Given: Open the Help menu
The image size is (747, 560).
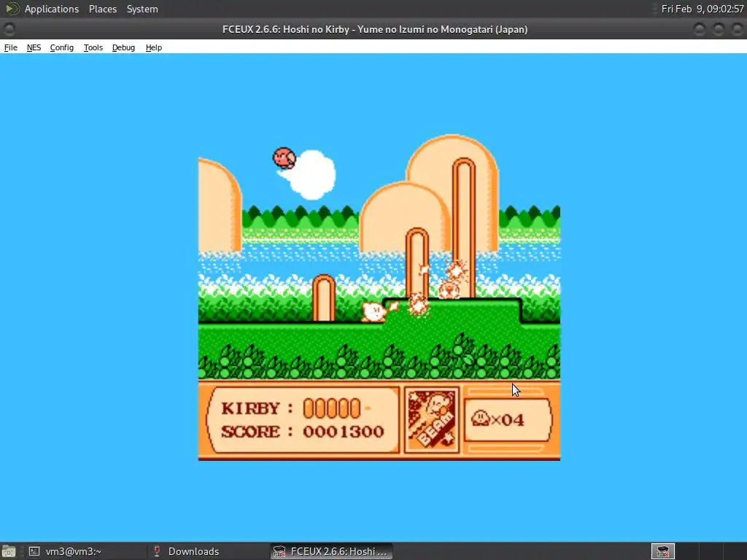Looking at the screenshot, I should point(154,47).
